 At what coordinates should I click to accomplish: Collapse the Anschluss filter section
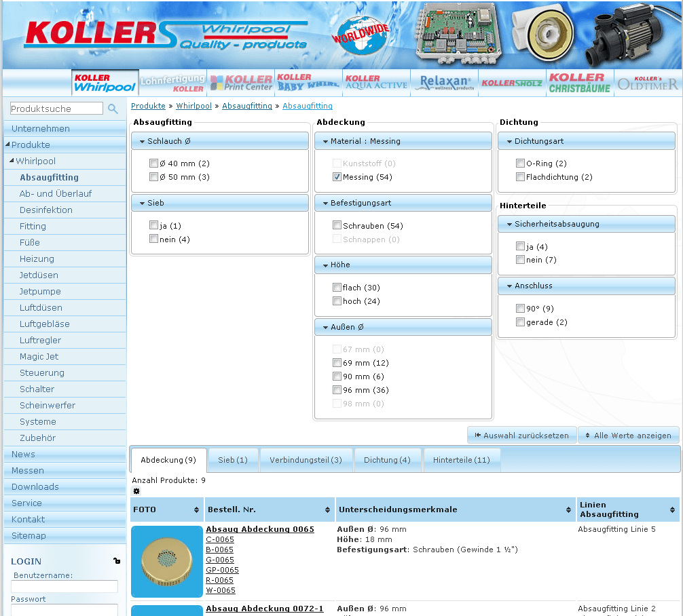(x=587, y=286)
